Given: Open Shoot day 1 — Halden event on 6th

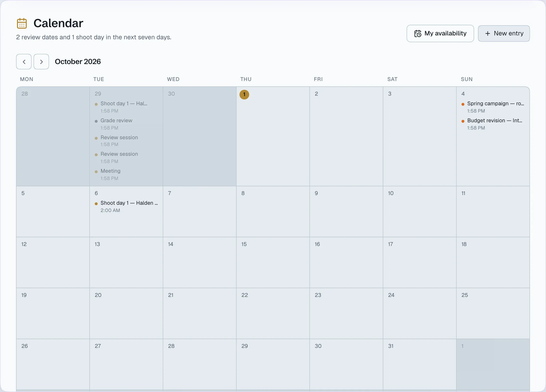Looking at the screenshot, I should pos(126,206).
